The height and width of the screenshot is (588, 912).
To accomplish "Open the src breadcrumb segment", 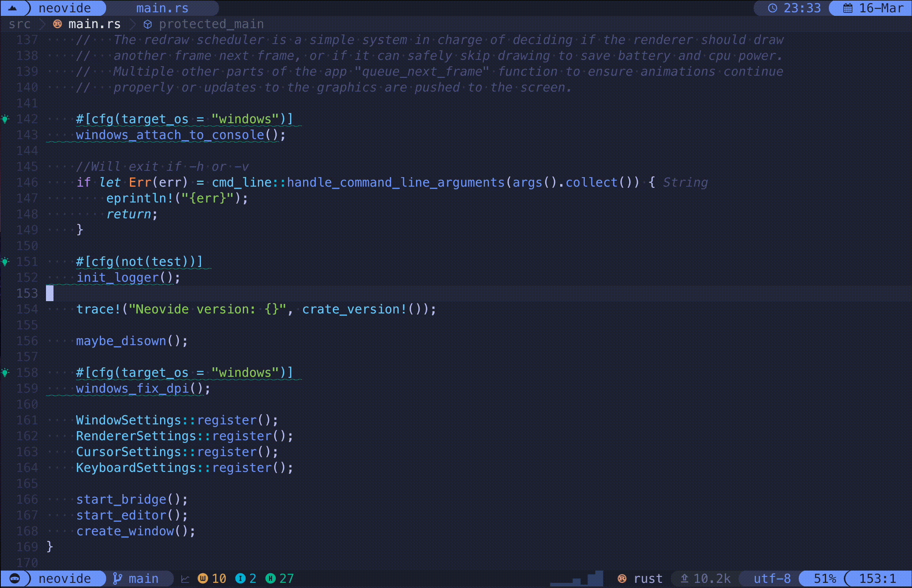I will pyautogui.click(x=19, y=24).
